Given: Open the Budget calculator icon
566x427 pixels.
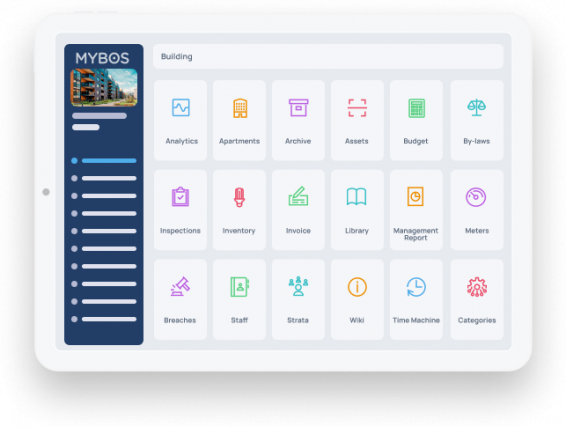Looking at the screenshot, I should pos(417,108).
